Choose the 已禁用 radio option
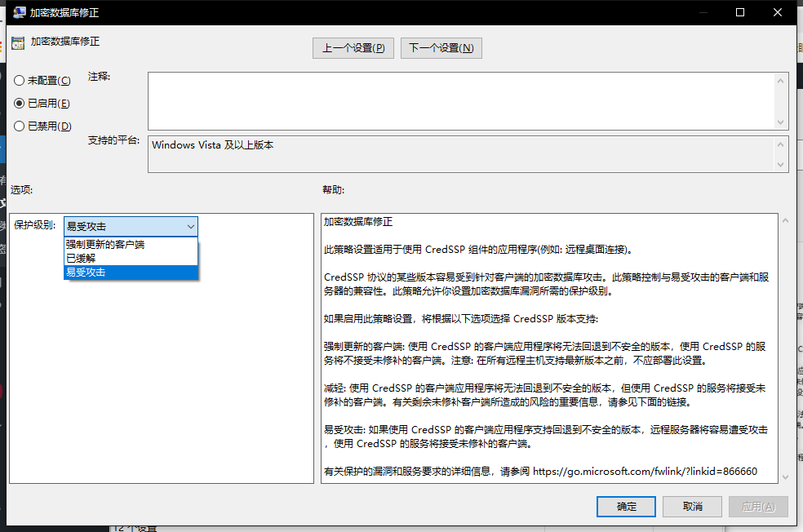The height and width of the screenshot is (532, 803). click(x=20, y=126)
